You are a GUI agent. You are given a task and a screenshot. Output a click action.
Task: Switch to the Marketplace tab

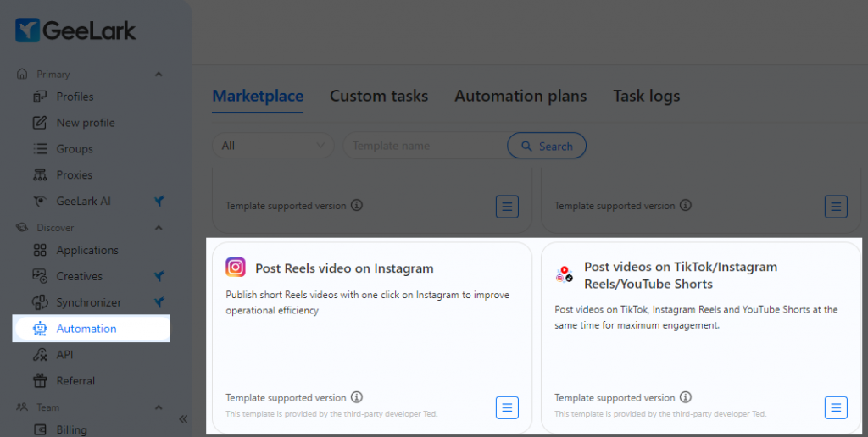[258, 97]
